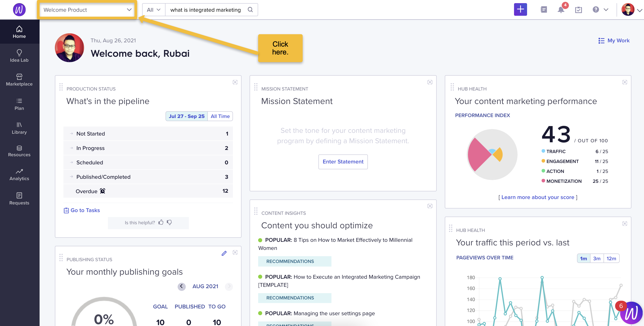Expand the All search filter dropdown

click(154, 10)
